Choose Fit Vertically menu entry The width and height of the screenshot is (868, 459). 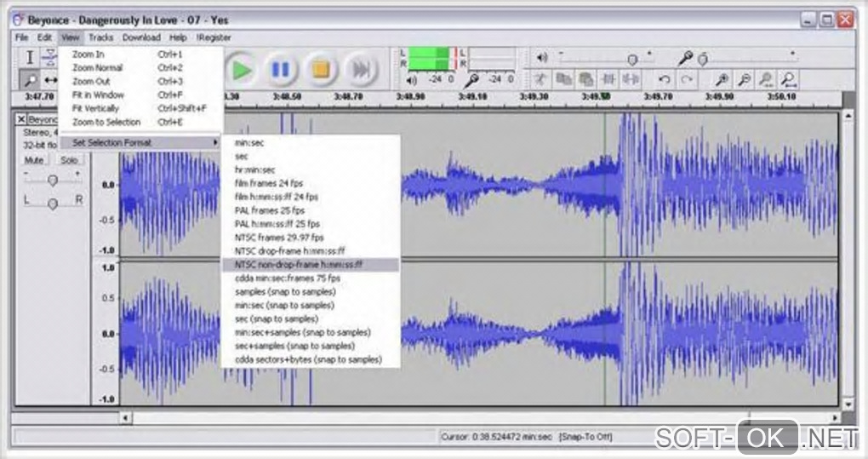pos(140,108)
